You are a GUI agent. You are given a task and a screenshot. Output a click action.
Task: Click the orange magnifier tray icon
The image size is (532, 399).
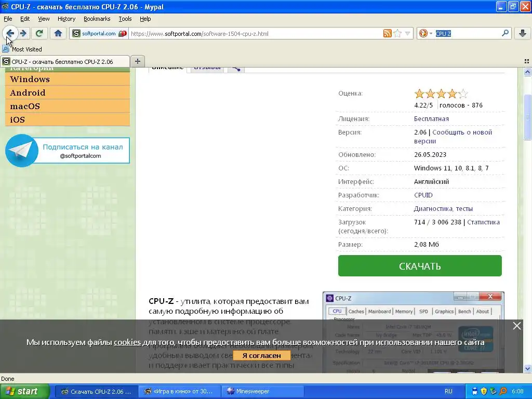point(503,391)
